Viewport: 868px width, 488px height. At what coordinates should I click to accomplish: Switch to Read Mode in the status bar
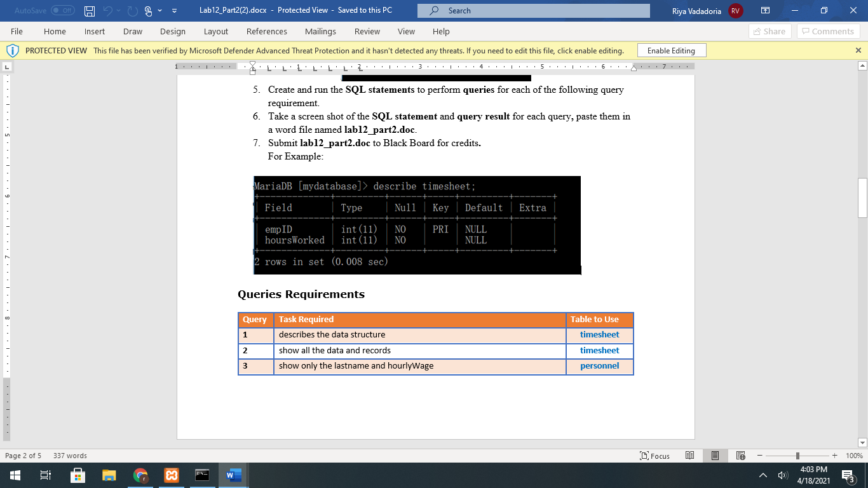coord(689,456)
